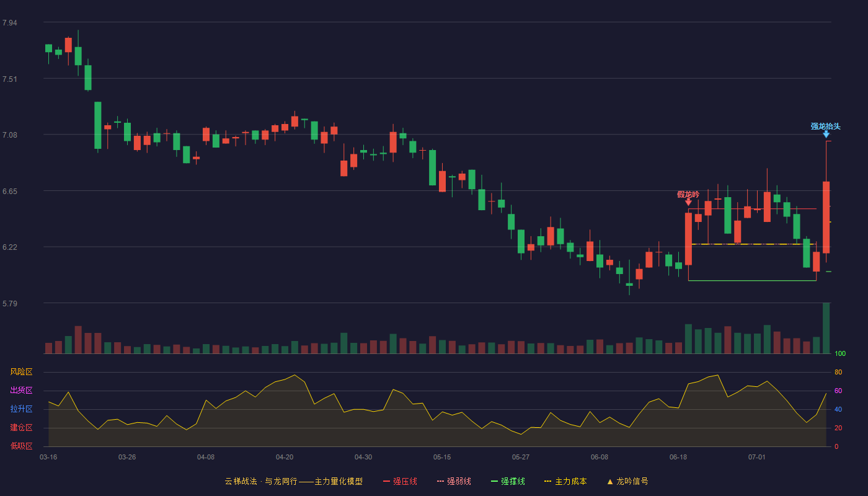
Task: Toggle the 强压线 legend entry
Action: [x=400, y=481]
